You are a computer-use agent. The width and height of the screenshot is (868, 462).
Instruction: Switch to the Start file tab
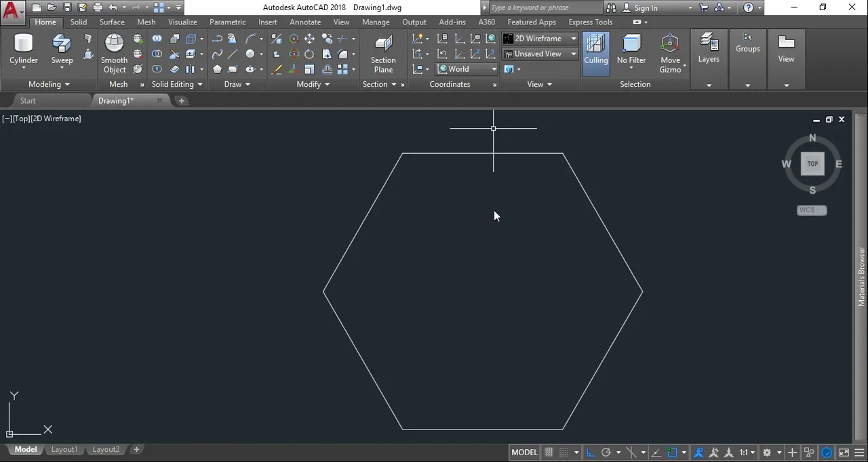pos(28,101)
